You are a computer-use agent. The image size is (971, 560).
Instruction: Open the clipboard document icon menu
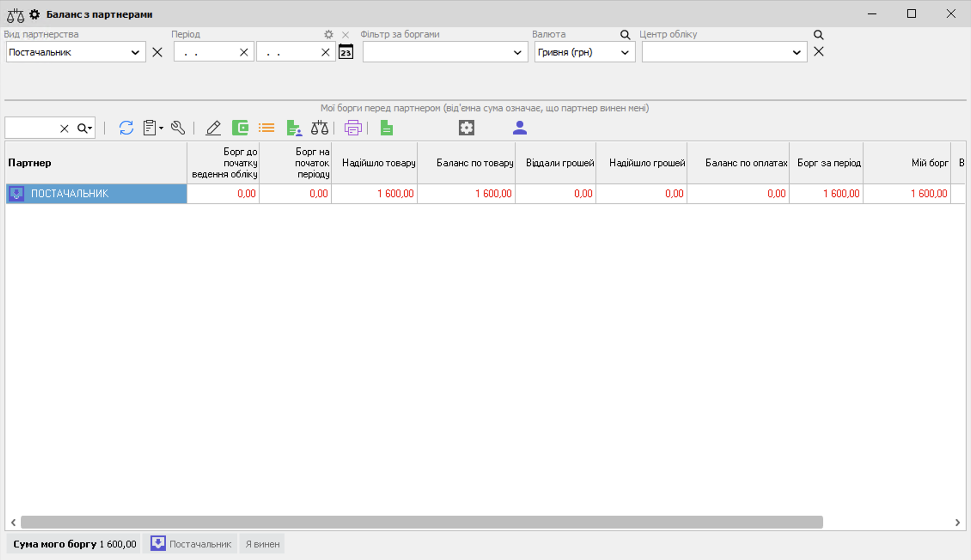153,128
